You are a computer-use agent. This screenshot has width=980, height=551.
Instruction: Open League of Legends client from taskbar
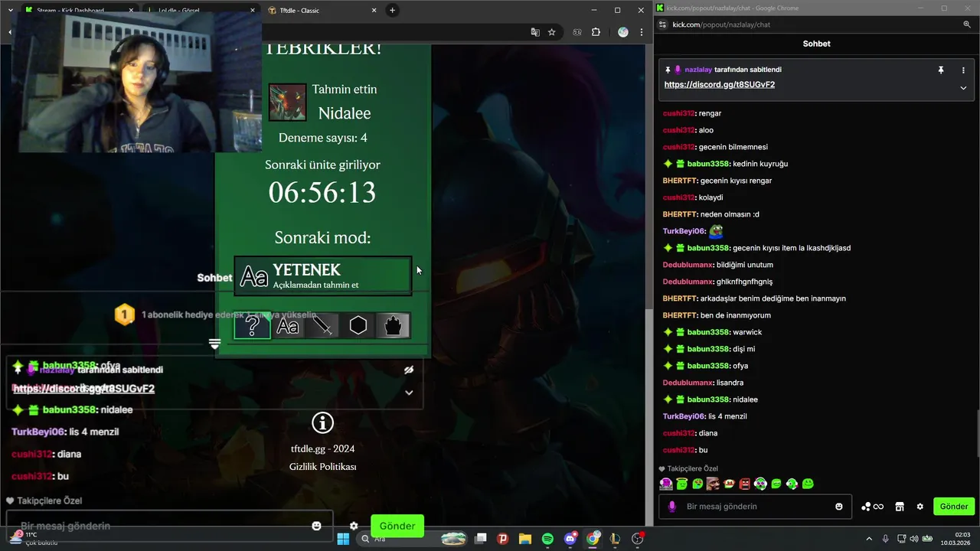click(x=615, y=539)
